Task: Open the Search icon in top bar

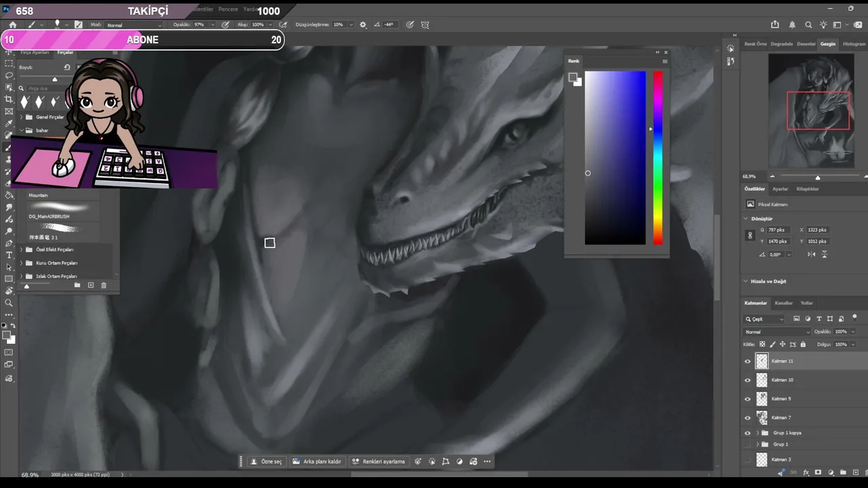Action: [808, 24]
